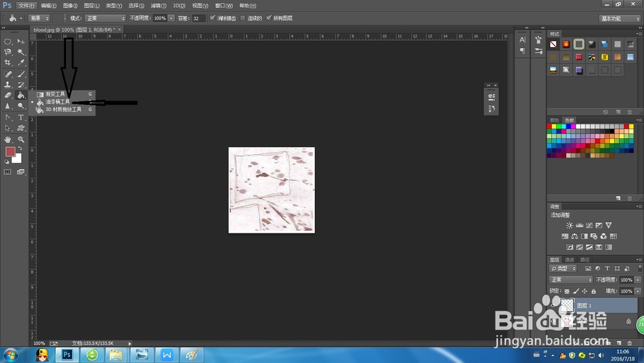The height and width of the screenshot is (363, 644).
Task: Click foreground color swatch
Action: coord(10,152)
